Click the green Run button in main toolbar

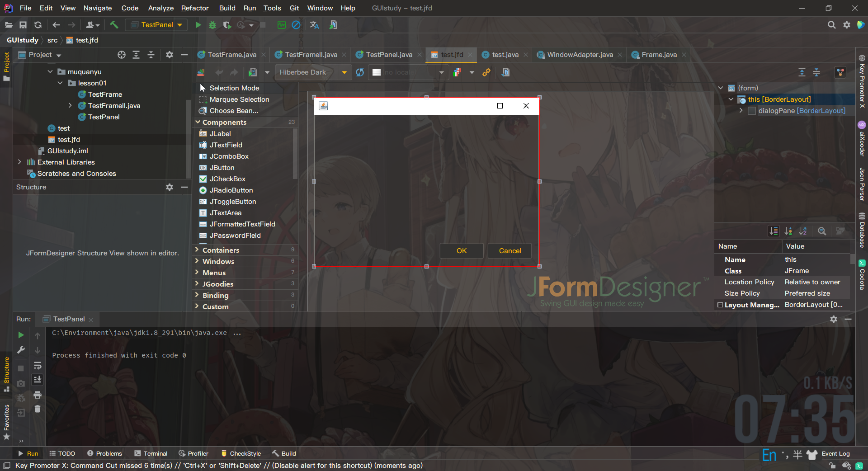198,25
